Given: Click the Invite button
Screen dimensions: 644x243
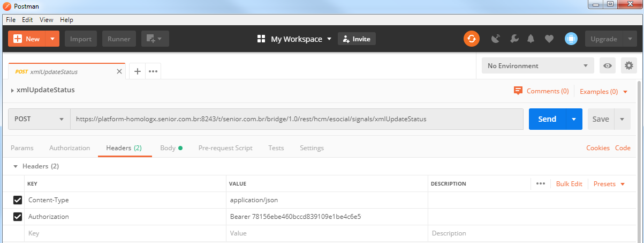Looking at the screenshot, I should point(357,39).
